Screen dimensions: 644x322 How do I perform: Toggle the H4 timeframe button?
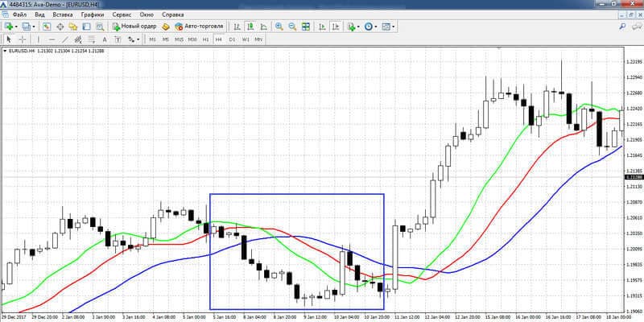pos(218,39)
